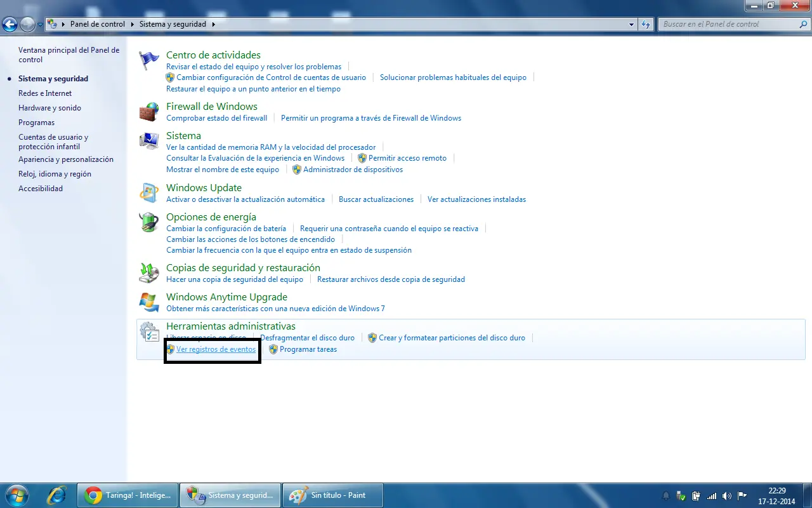The width and height of the screenshot is (812, 508).
Task: Expand the arrow after Sistema y seguridad breadcrumb
Action: (x=213, y=24)
